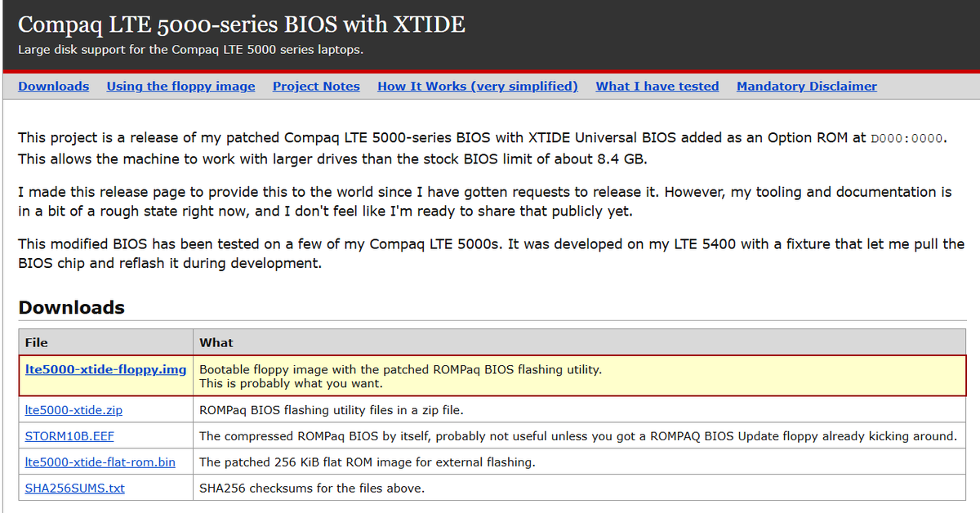980x513 pixels.
Task: Click the D000:0000 address text
Action: pos(907,138)
